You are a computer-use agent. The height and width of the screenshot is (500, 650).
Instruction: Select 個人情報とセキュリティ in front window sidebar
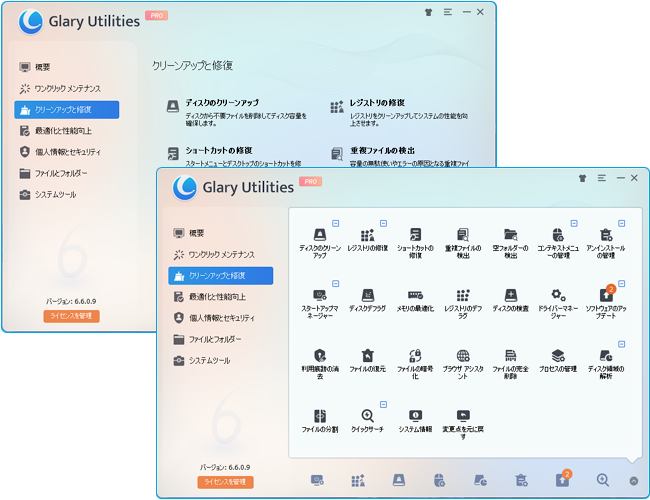(x=221, y=318)
